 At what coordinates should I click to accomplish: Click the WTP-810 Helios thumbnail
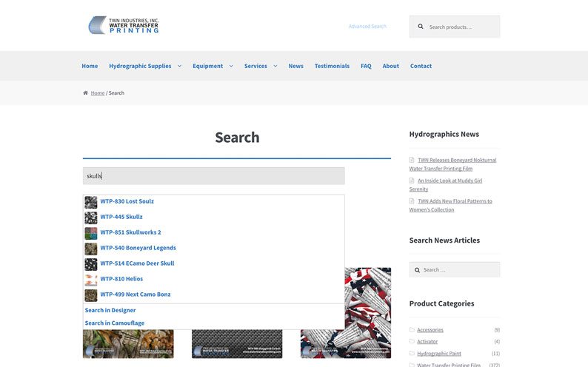point(91,280)
